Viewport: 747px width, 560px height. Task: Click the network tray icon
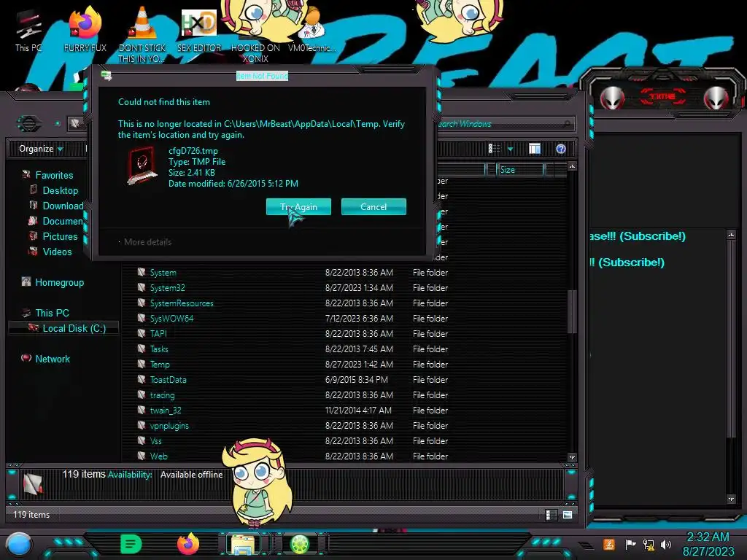coord(649,544)
